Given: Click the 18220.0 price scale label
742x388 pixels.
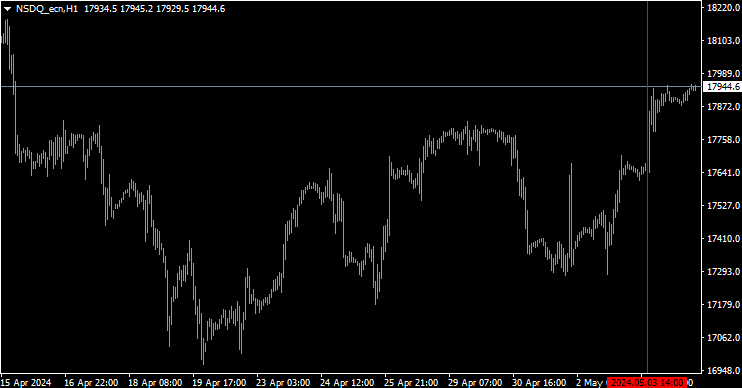Looking at the screenshot, I should click(x=724, y=8).
